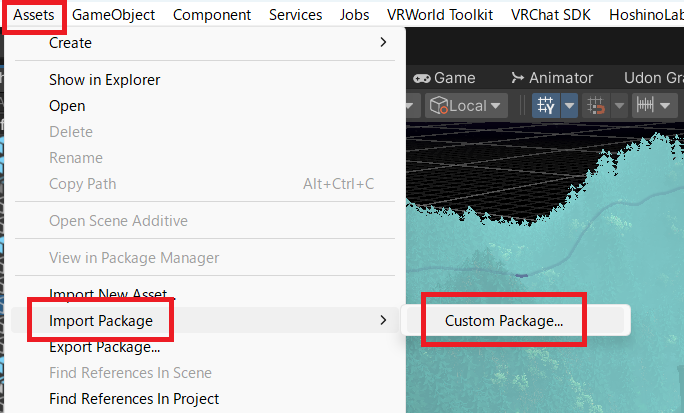
Task: Switch the Local handle rotation dropdown
Action: 466,105
